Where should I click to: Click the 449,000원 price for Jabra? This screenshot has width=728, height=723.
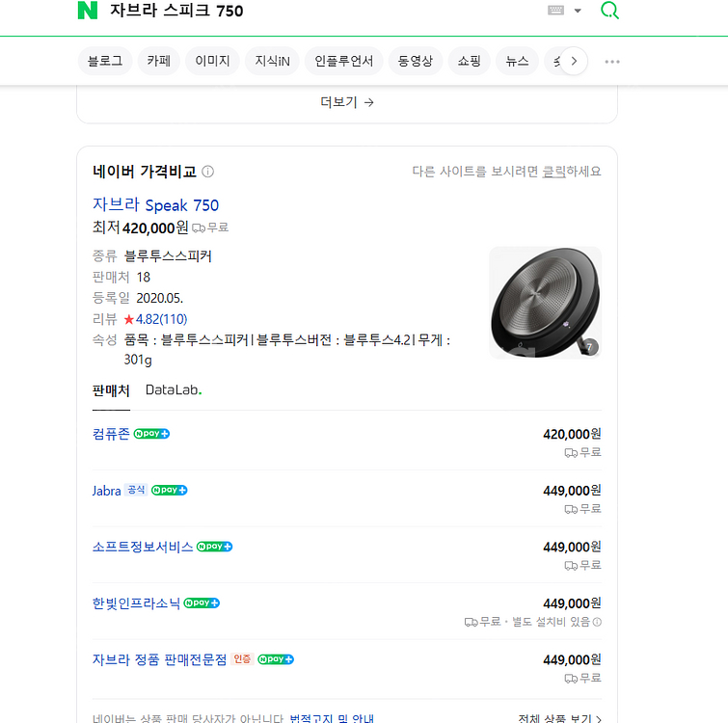(x=572, y=491)
